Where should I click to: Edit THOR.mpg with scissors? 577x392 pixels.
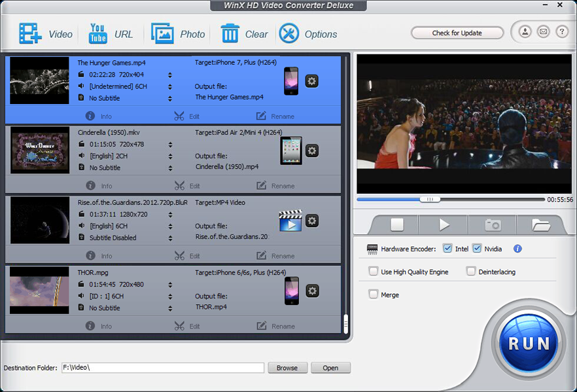(x=187, y=326)
